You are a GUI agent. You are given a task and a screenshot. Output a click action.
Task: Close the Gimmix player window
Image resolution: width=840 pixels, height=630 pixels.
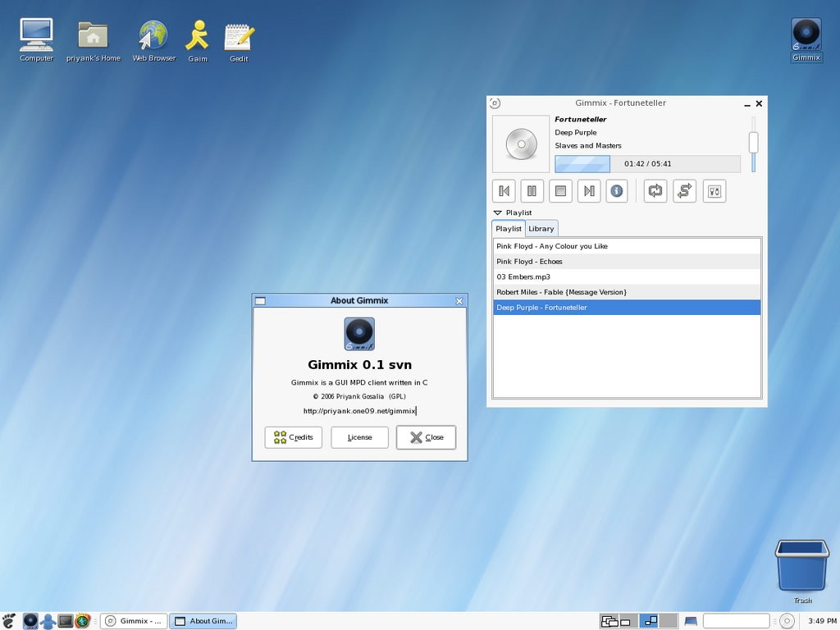point(759,103)
